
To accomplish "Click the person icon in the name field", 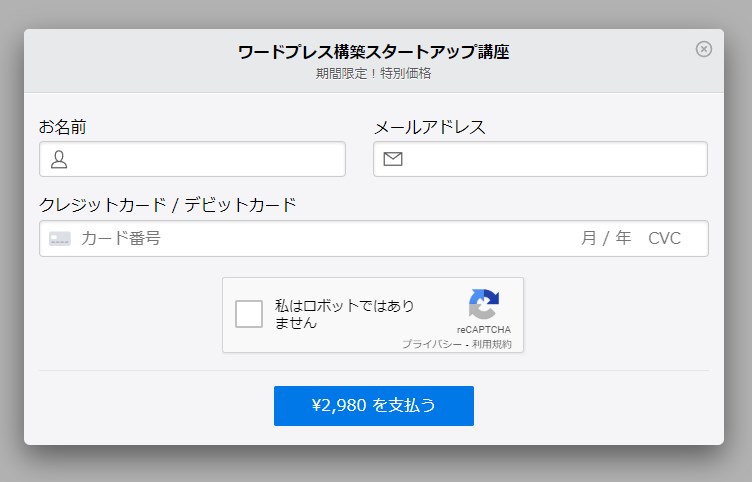I will (59, 159).
